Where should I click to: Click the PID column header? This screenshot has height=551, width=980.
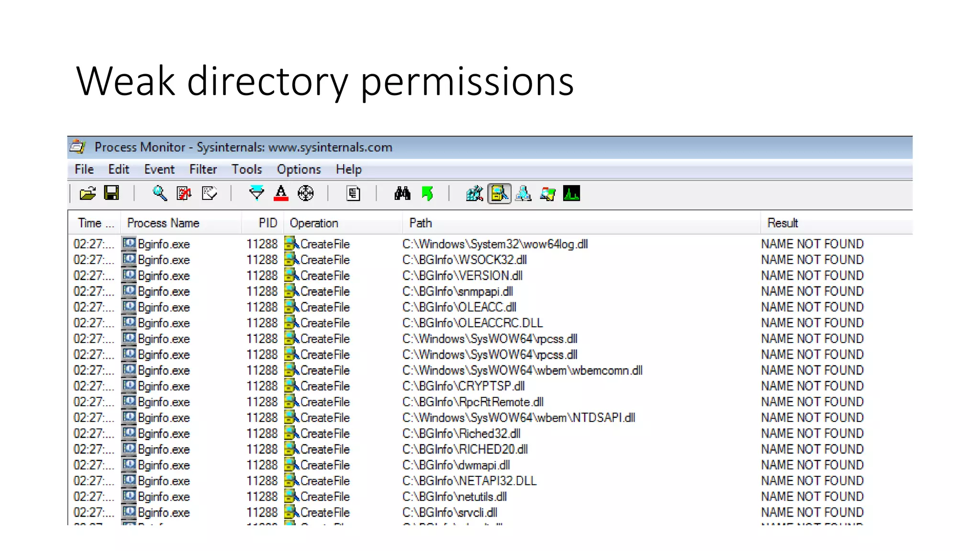[x=263, y=223]
